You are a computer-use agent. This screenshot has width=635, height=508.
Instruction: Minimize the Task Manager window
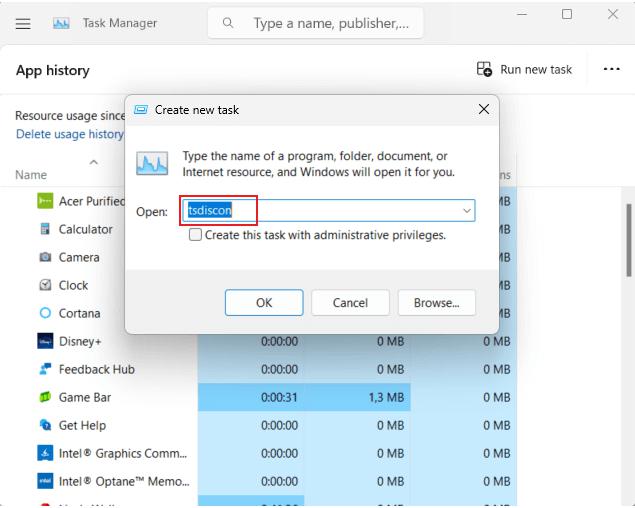point(522,14)
